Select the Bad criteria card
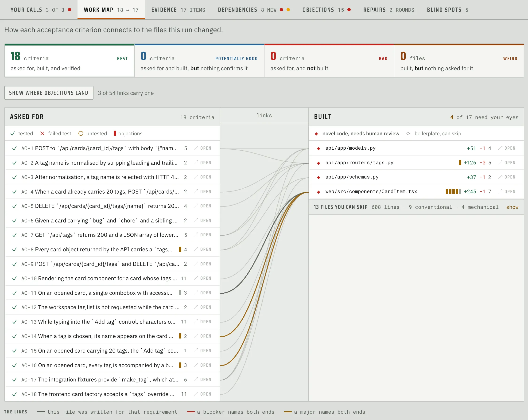 (329, 61)
